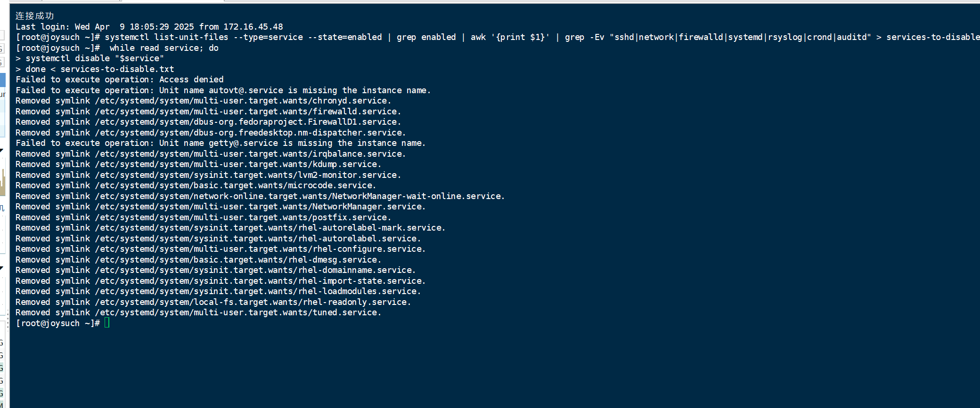The image size is (980, 408).
Task: Click the irqbalance.service removed symlink line
Action: pos(211,154)
